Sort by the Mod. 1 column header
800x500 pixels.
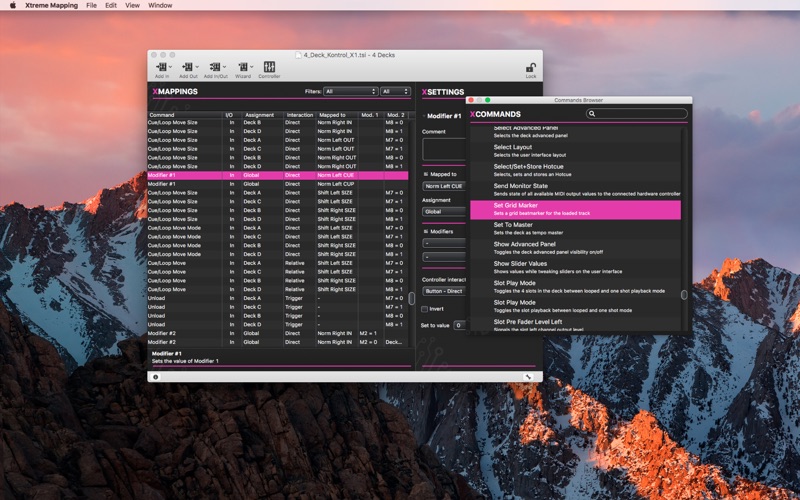[x=370, y=115]
